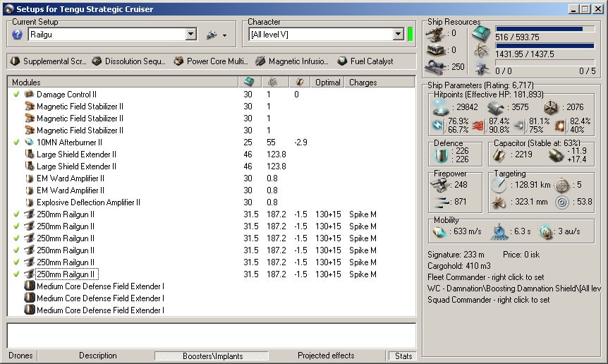
Task: Open the Drones tab
Action: pos(20,356)
